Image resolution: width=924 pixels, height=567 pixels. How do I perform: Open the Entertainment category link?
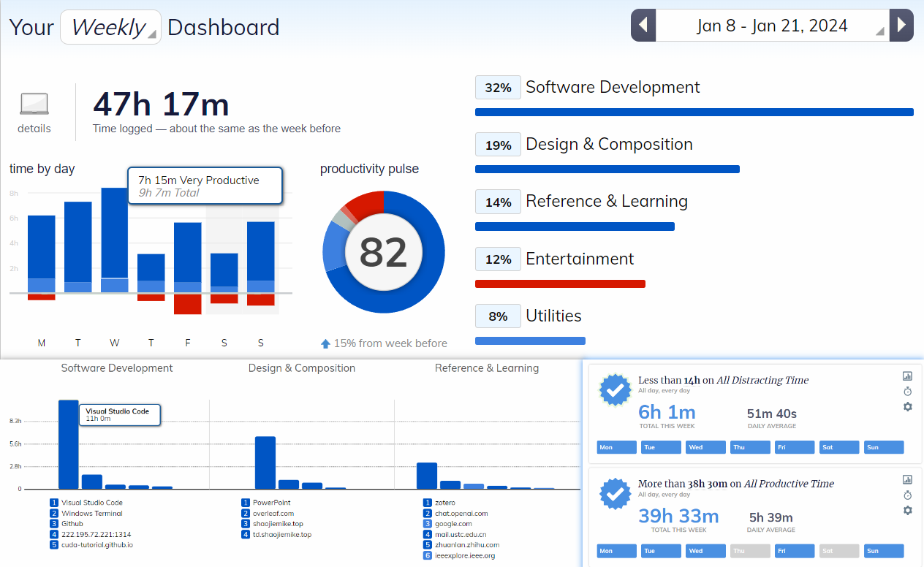[x=580, y=259]
